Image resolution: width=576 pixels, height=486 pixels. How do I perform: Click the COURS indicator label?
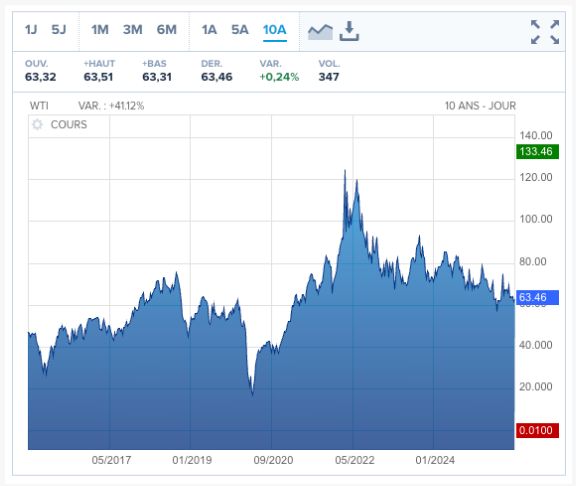click(69, 125)
